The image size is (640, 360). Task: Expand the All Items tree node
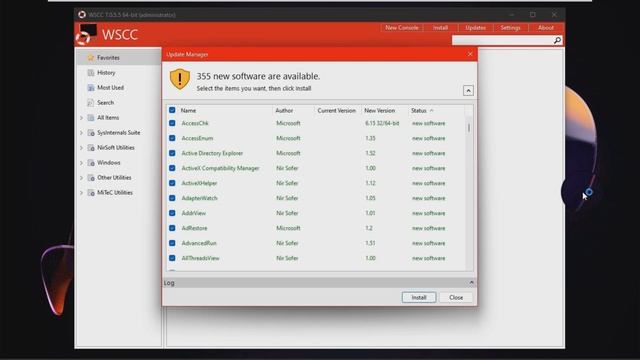(x=81, y=118)
